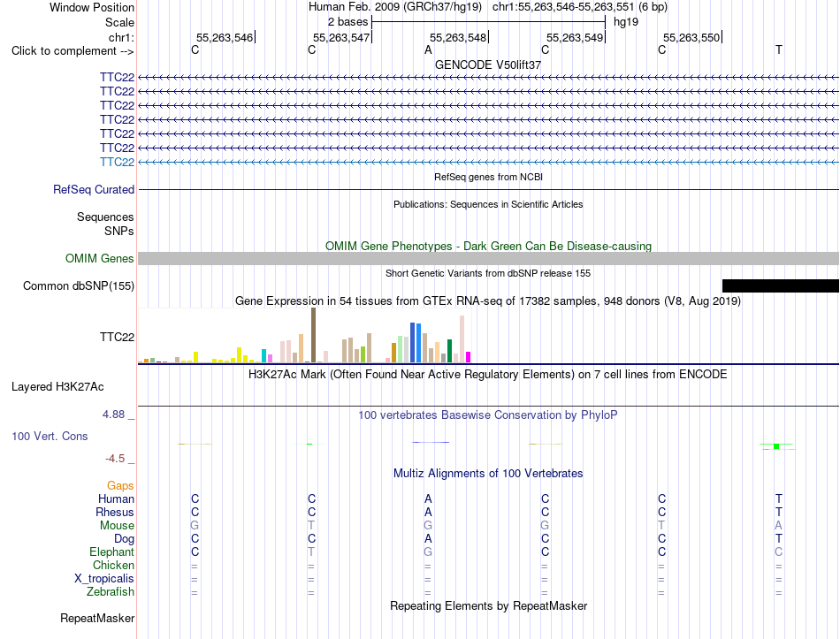Click the Rhesus species label

point(115,512)
